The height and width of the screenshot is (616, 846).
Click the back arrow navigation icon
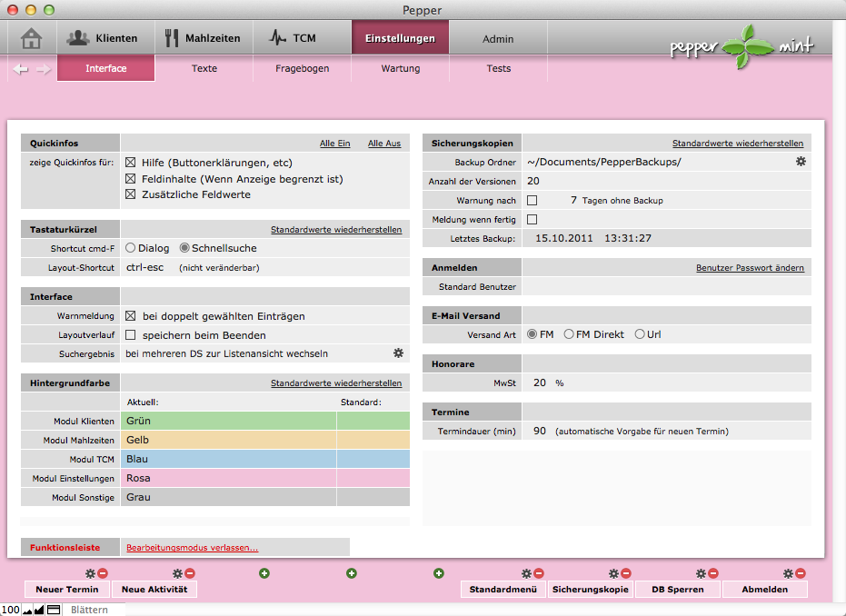click(22, 69)
